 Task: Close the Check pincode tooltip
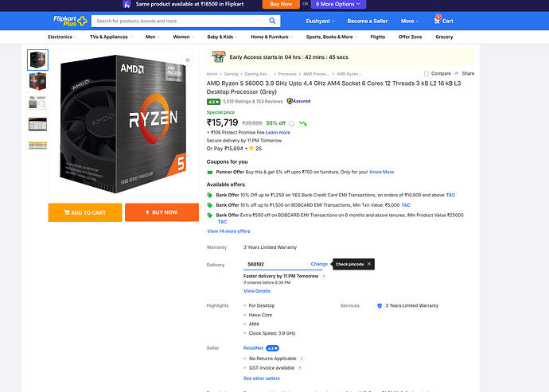pyautogui.click(x=369, y=264)
